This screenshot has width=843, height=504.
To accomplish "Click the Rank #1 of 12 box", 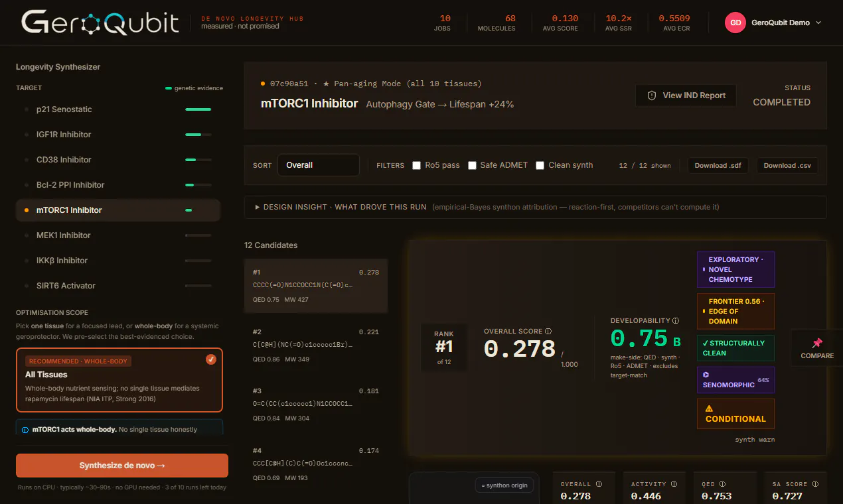I will tap(444, 347).
